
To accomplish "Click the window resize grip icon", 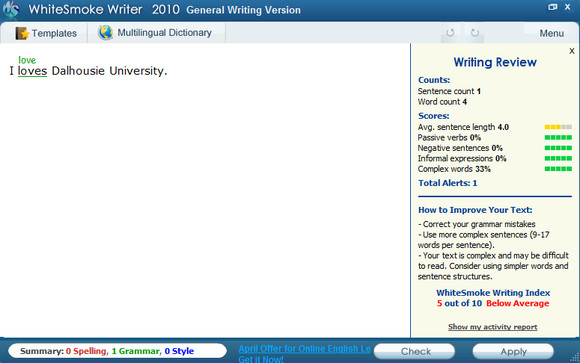I will (574, 357).
